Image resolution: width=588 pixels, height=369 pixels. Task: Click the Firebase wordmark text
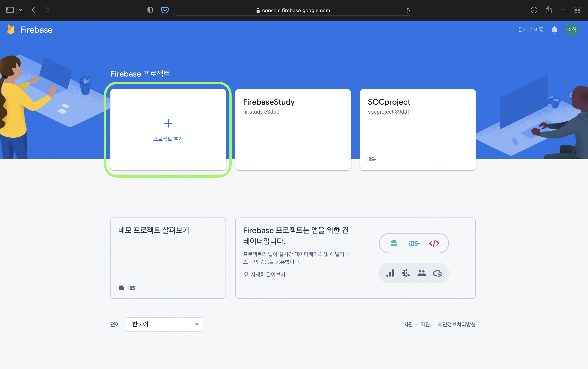pyautogui.click(x=36, y=30)
